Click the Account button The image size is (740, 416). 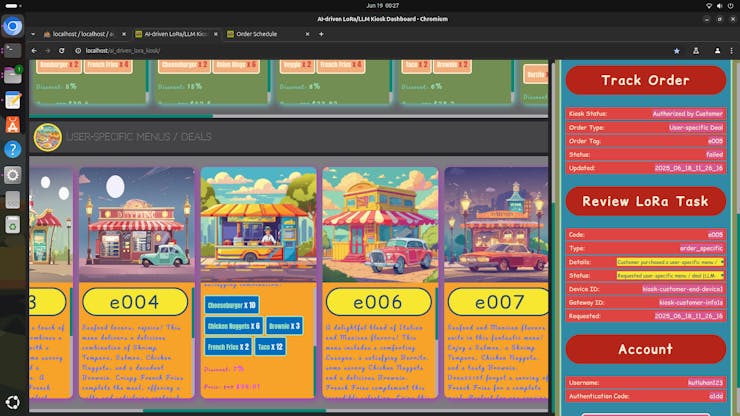645,349
